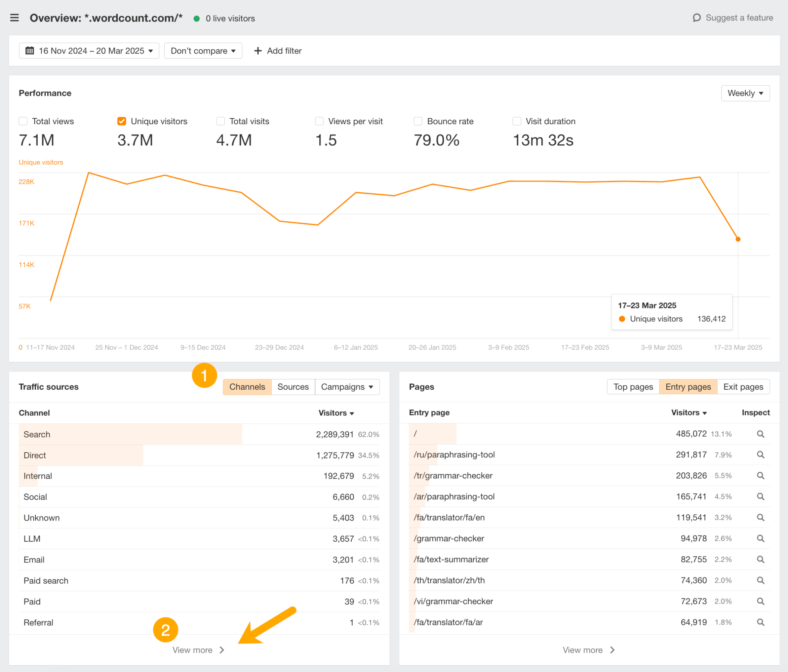Uncheck the Unique visitors checkbox
The width and height of the screenshot is (788, 672).
pos(122,121)
